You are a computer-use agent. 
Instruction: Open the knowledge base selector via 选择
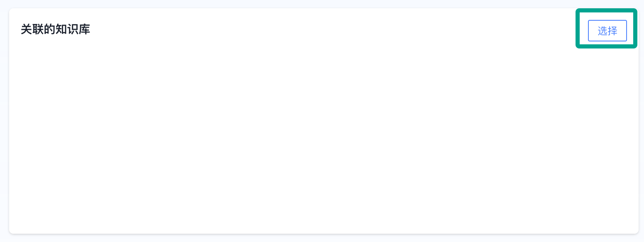(x=607, y=31)
